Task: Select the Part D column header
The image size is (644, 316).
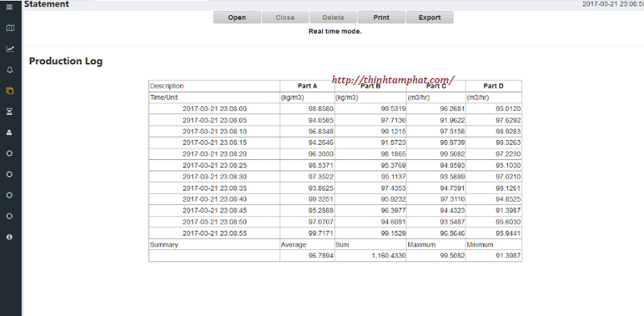Action: click(x=493, y=86)
